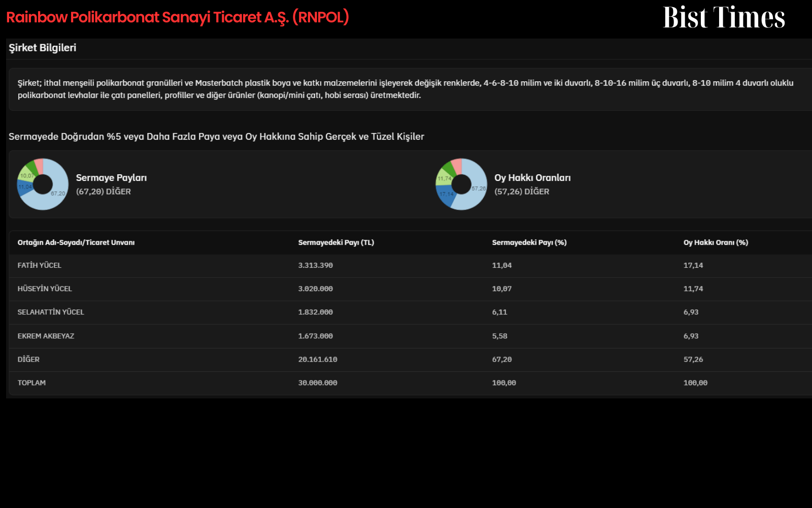
Task: Select the DİĞER row label in the table
Action: pos(28,359)
